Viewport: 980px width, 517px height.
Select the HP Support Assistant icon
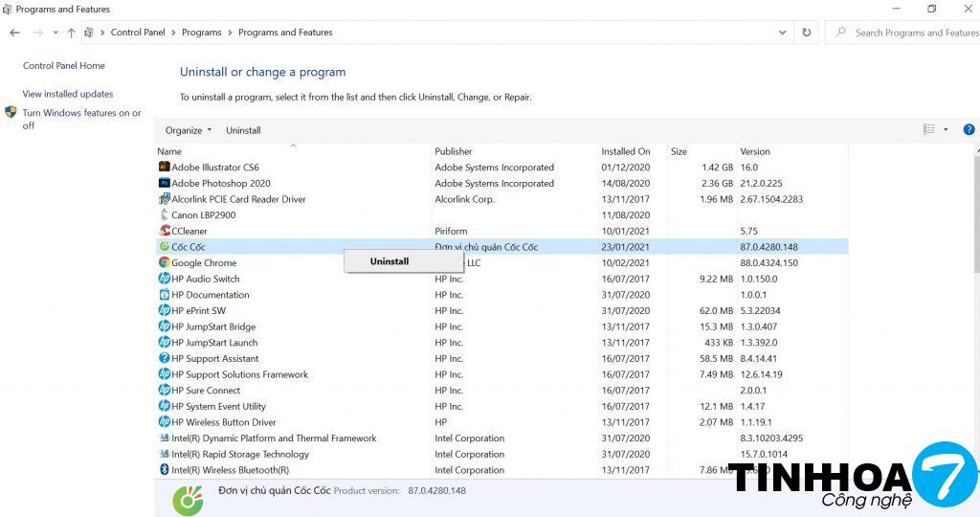[x=164, y=359]
